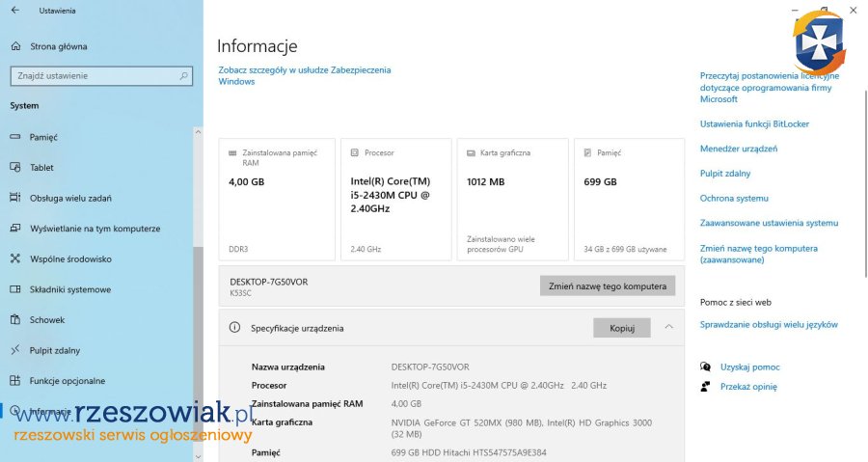Click the Tablet icon in sidebar
Screen dimensions: 868x462
pos(14,167)
